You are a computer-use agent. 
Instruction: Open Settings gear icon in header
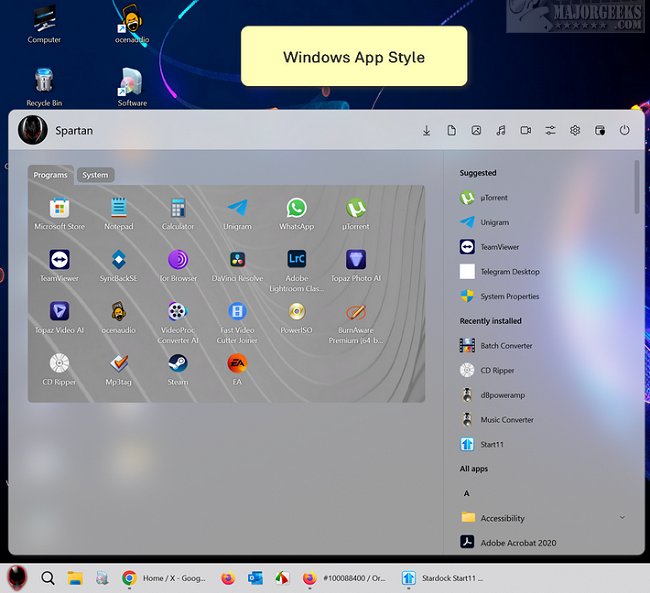(575, 131)
